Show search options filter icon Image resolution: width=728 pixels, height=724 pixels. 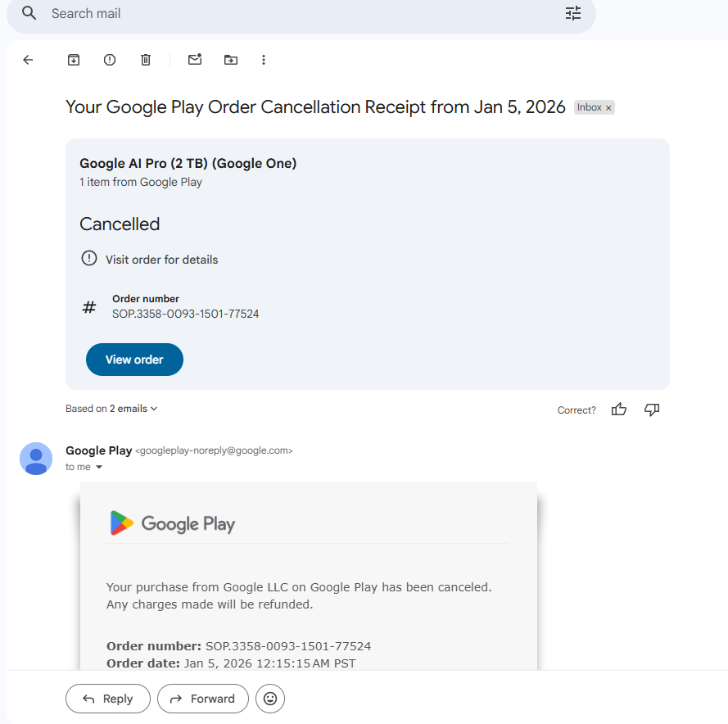(573, 13)
